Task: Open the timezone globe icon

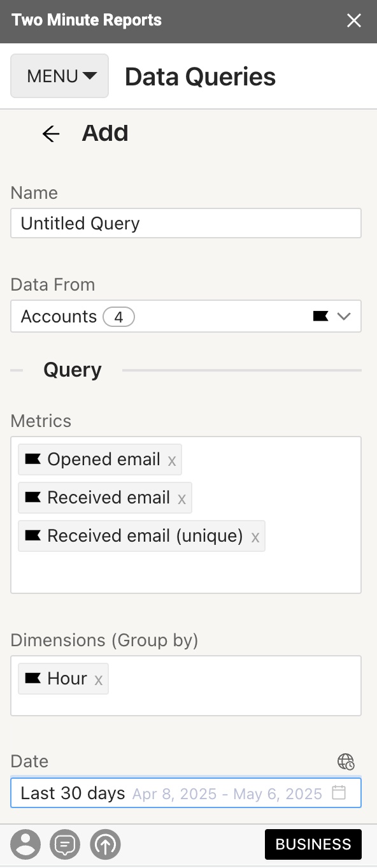Action: pos(346,762)
